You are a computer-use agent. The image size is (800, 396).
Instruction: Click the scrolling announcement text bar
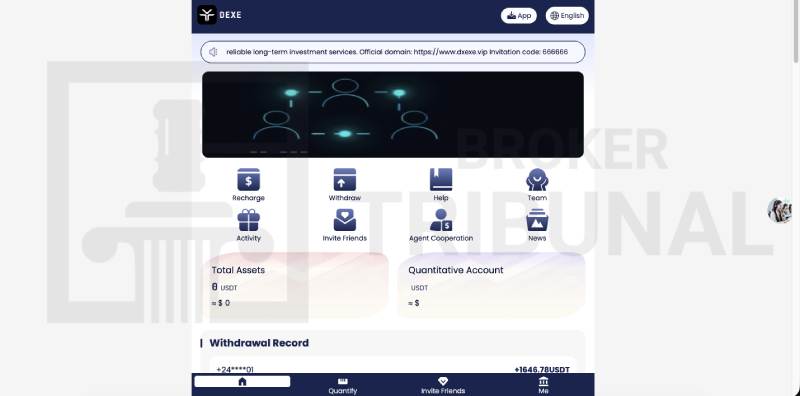(393, 52)
